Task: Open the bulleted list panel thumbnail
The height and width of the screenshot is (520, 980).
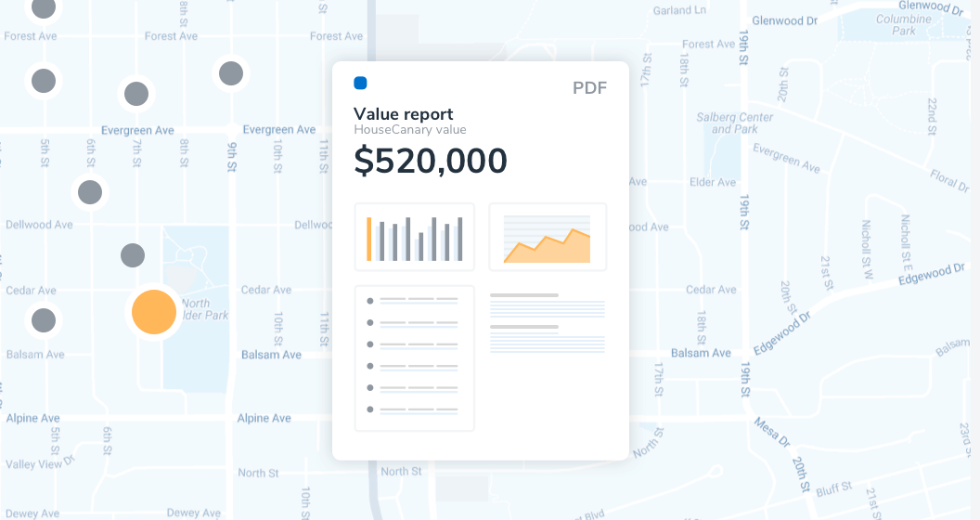Action: tap(415, 358)
